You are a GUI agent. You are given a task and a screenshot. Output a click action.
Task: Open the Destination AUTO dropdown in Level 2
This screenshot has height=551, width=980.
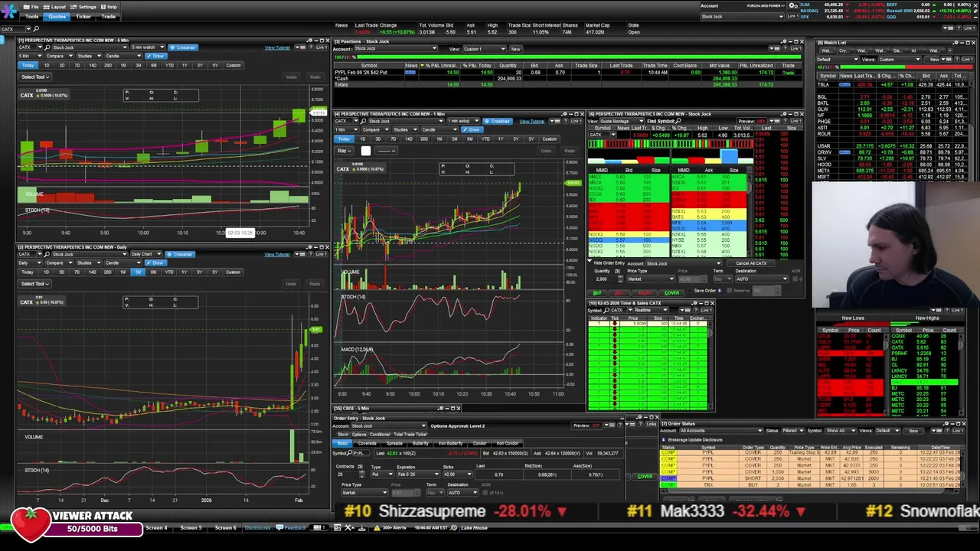pyautogui.click(x=761, y=279)
